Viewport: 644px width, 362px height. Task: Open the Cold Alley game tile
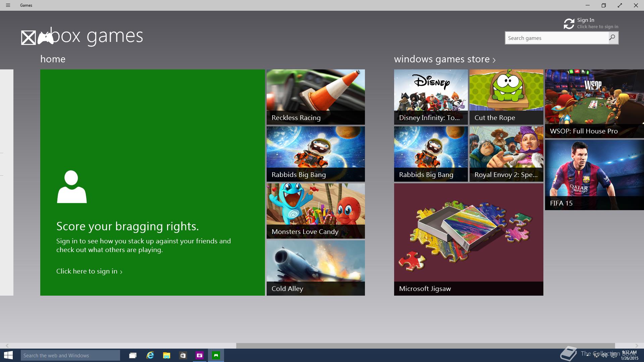316,268
